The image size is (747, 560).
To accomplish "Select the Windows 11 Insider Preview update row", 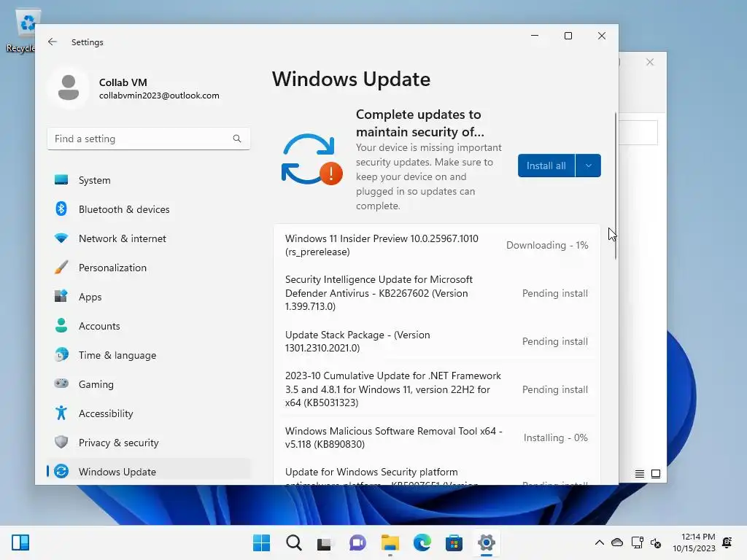I will (x=437, y=245).
